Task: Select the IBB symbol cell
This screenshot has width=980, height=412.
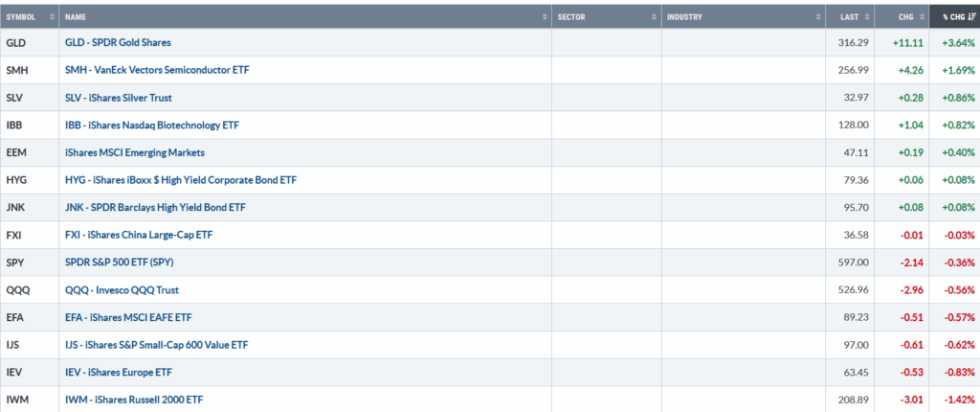Action: pos(30,126)
